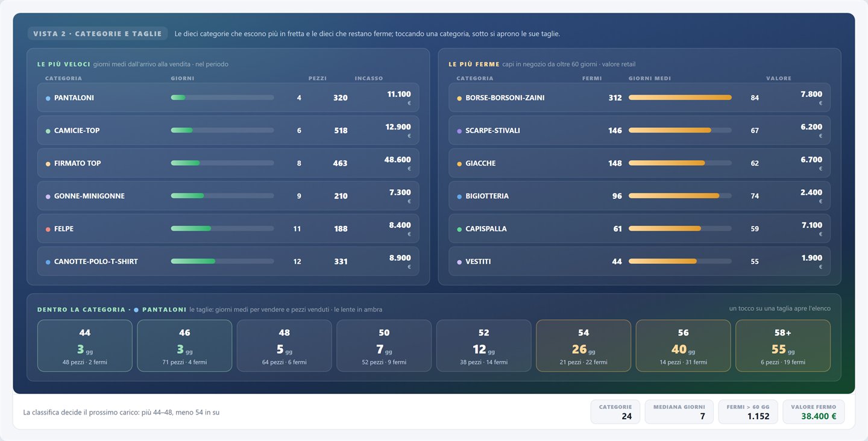The image size is (868, 441).
Task: Click the FERMI > 60 GG tile
Action: point(748,412)
